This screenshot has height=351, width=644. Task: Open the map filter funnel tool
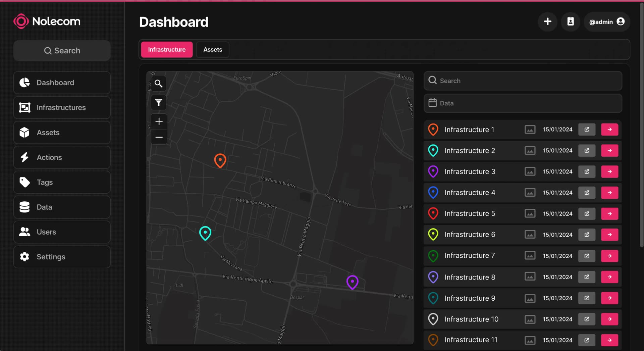pos(159,102)
